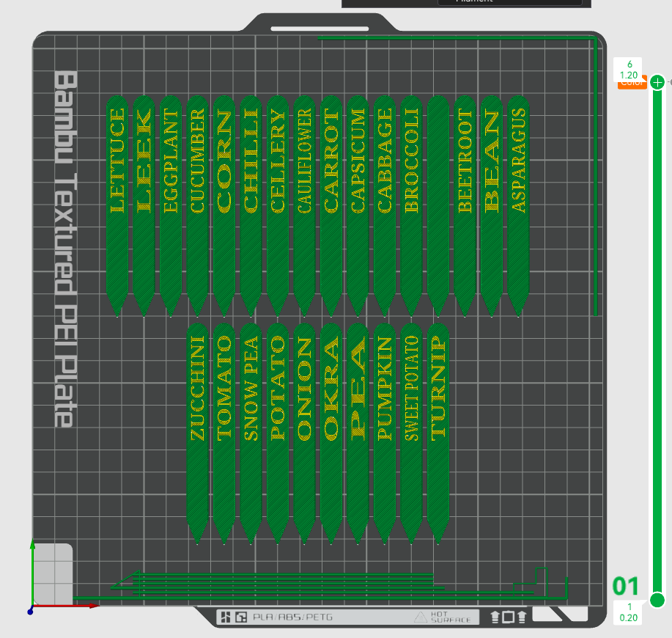Click the green 01 plate number
Image resolution: width=672 pixels, height=638 pixels.
tap(625, 586)
